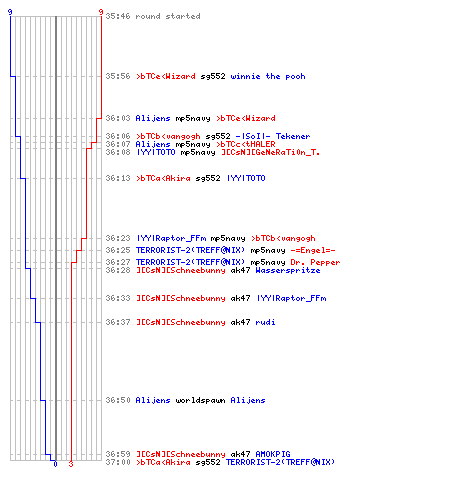Select player name 'winnie the pooh'
Screen dimensions: 450x500
tap(268, 76)
